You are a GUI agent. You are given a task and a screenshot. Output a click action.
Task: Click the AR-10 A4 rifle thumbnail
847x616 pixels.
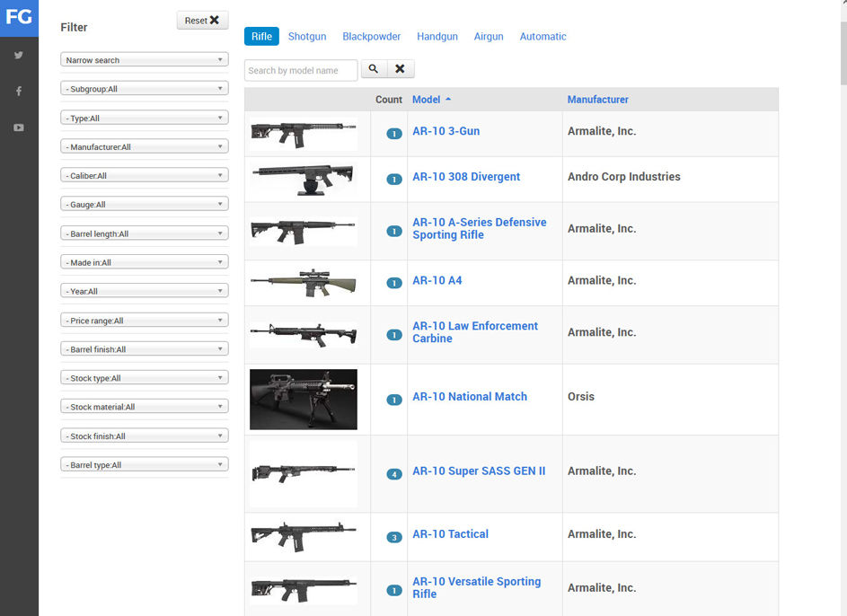[304, 283]
